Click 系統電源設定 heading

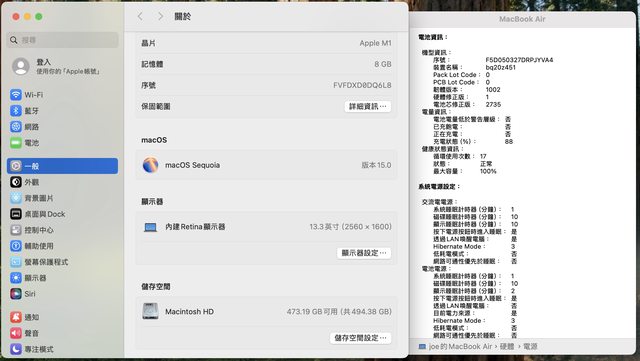click(x=439, y=187)
